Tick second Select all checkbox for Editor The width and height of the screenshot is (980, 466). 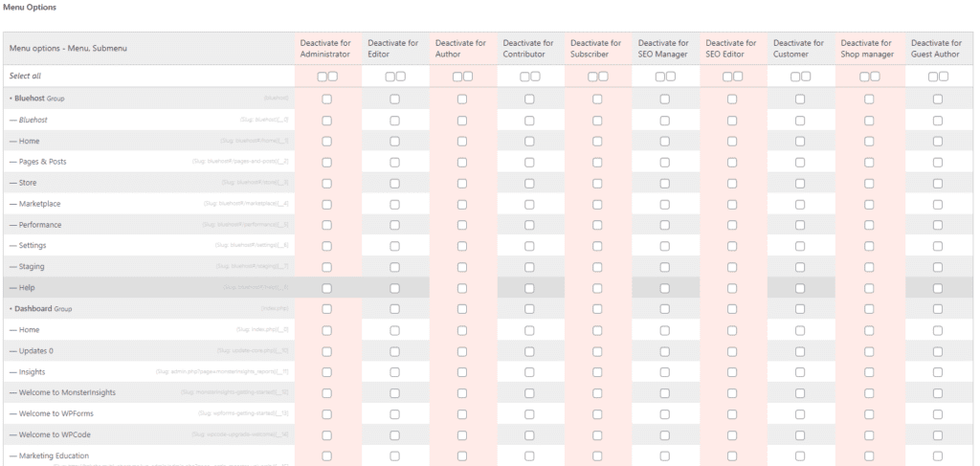click(400, 77)
